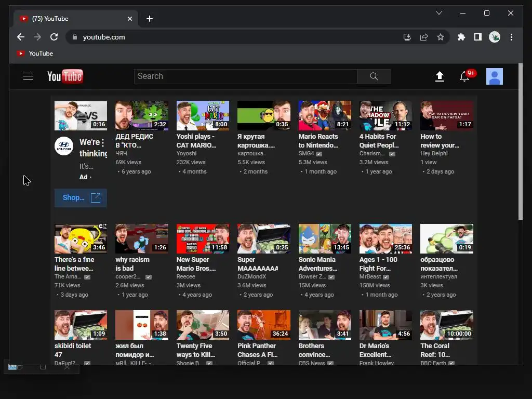
Task: Open 'образцово показател' video thumbnail
Action: click(447, 239)
